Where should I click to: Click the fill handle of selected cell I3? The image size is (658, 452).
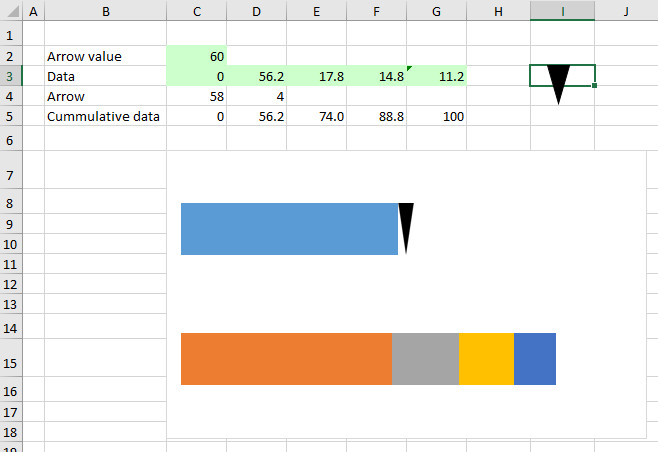click(x=595, y=86)
